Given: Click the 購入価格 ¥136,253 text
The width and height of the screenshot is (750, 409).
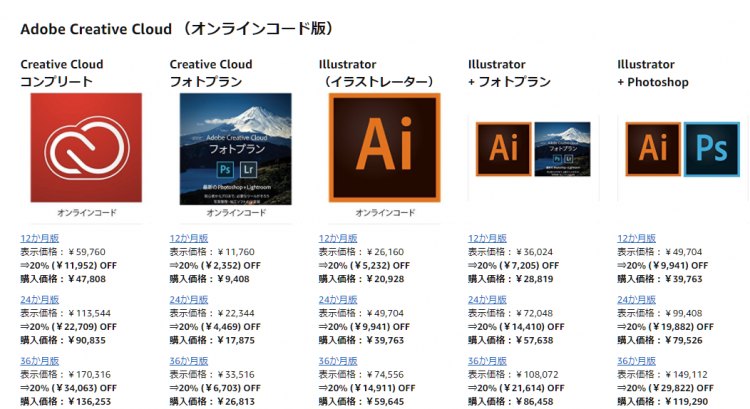Looking at the screenshot, I should point(66,401).
